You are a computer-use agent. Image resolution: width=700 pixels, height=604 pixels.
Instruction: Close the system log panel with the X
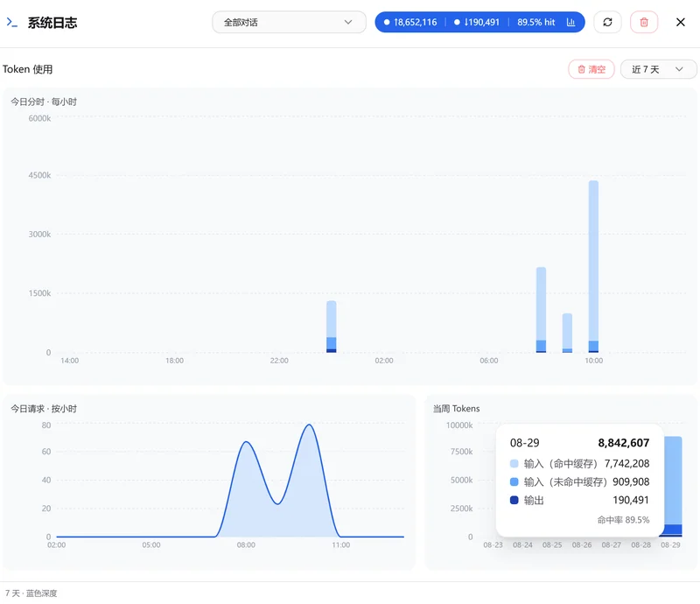coord(681,23)
